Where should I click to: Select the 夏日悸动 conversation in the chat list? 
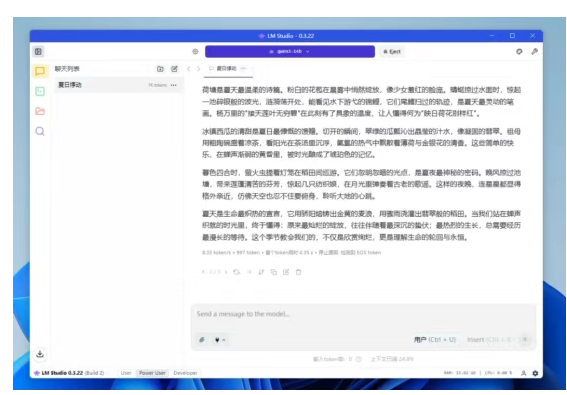point(119,85)
